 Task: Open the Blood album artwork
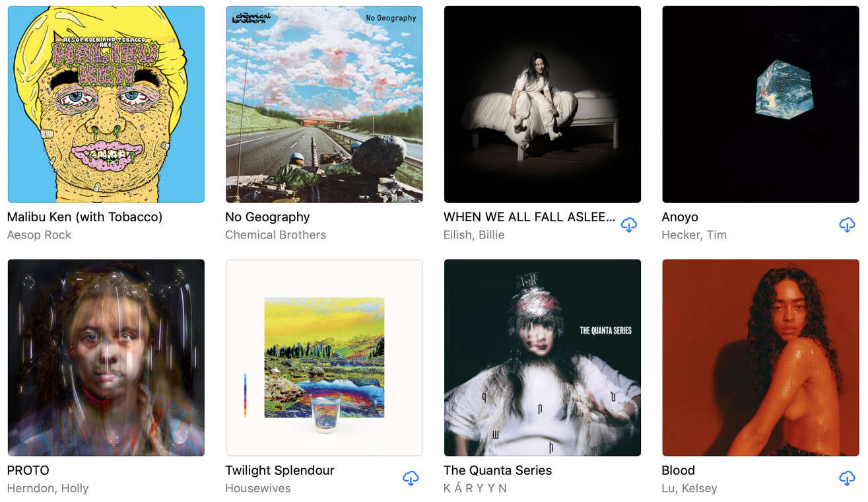760,357
